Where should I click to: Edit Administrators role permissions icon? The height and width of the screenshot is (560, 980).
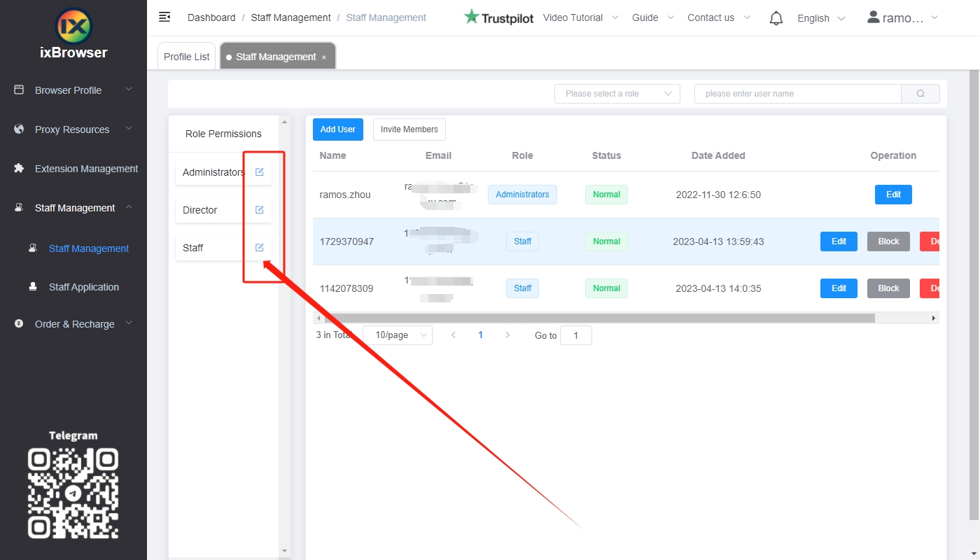259,172
